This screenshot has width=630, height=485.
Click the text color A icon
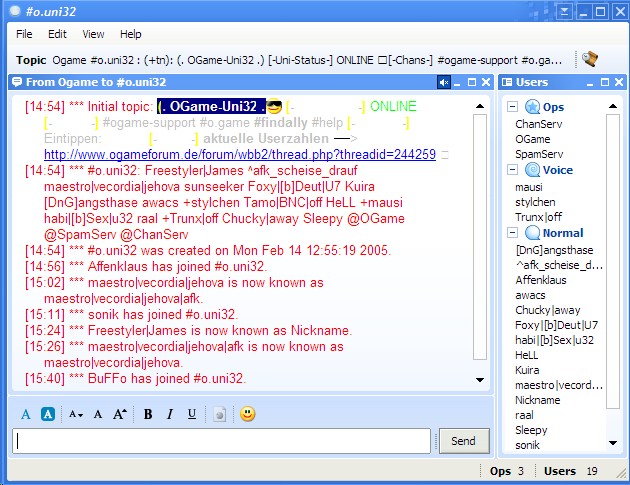click(26, 414)
